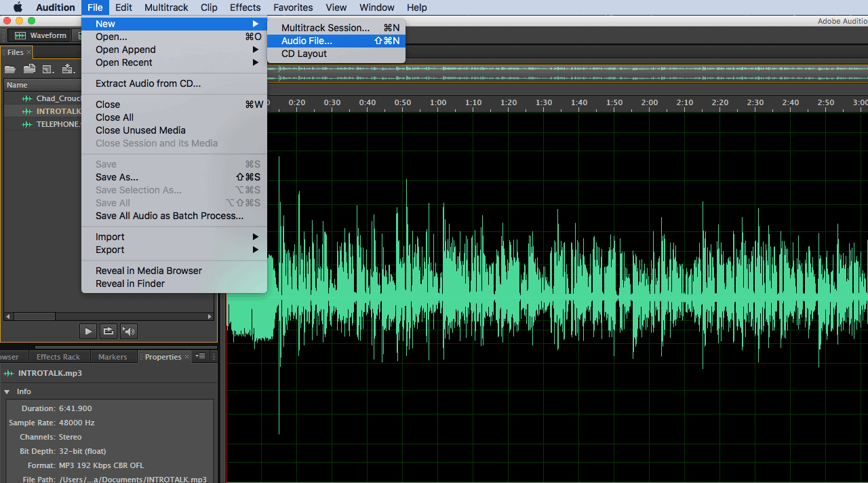Click Sample Rate value 48000 Hz

click(x=77, y=423)
